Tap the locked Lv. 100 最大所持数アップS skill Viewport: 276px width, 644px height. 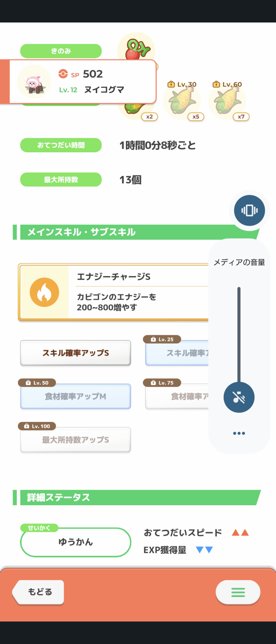tap(76, 440)
